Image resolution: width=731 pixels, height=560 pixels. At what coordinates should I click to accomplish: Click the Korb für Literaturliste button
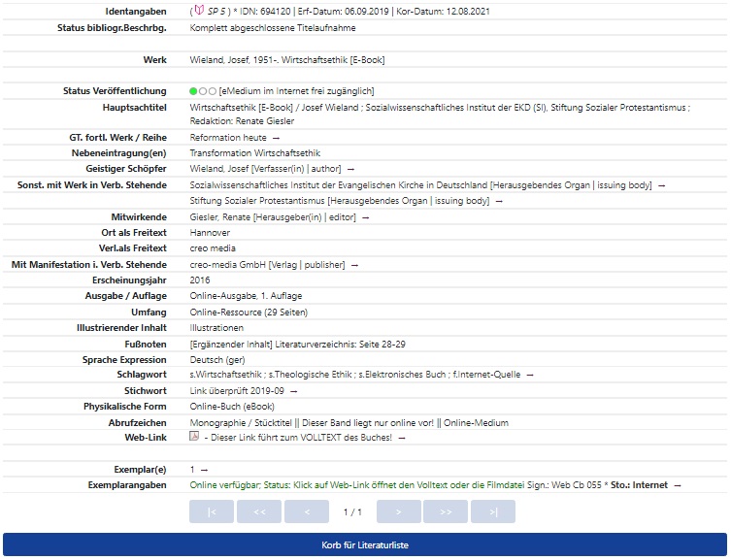point(365,545)
